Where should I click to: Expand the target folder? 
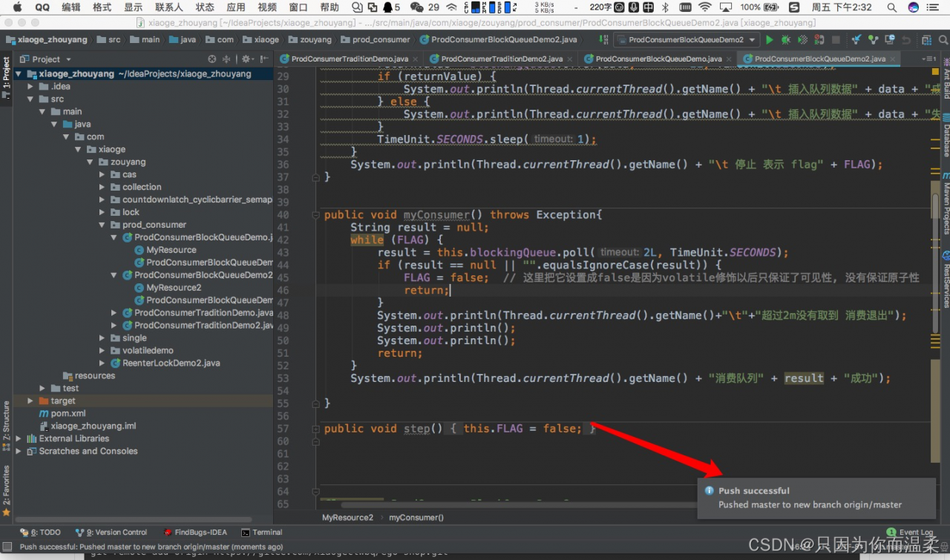pos(31,401)
